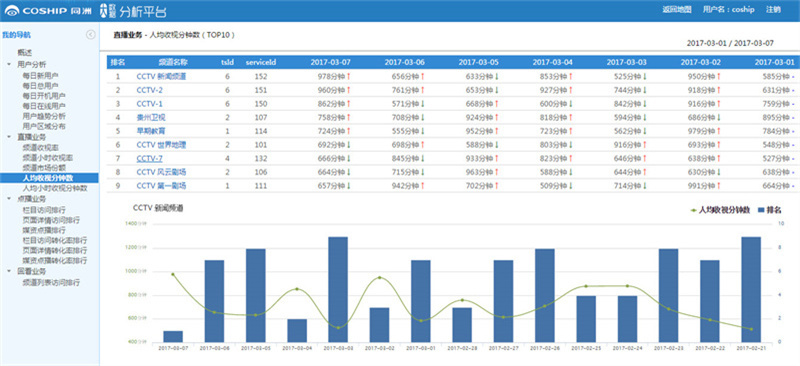
Task: Click the chart bar for 2017-02-26
Action: 545,296
